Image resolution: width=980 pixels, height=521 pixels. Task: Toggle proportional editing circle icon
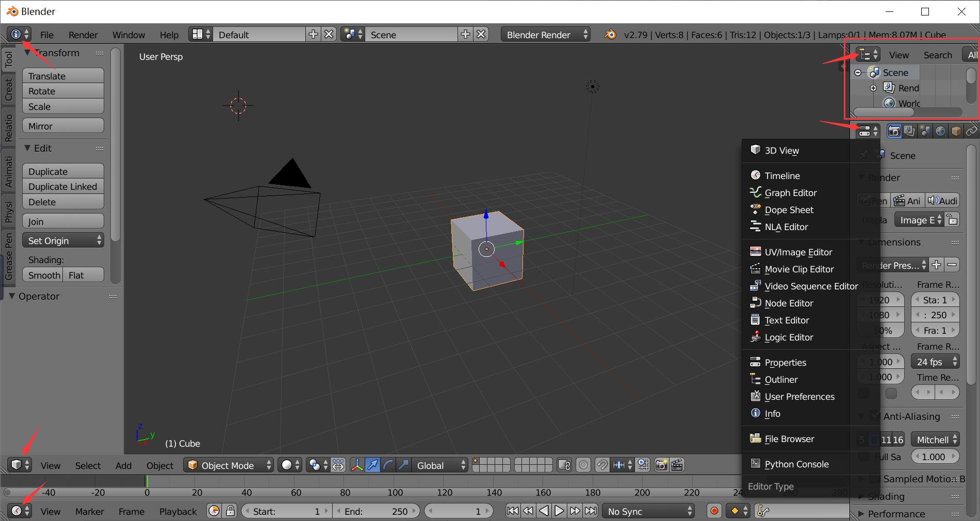pos(583,465)
